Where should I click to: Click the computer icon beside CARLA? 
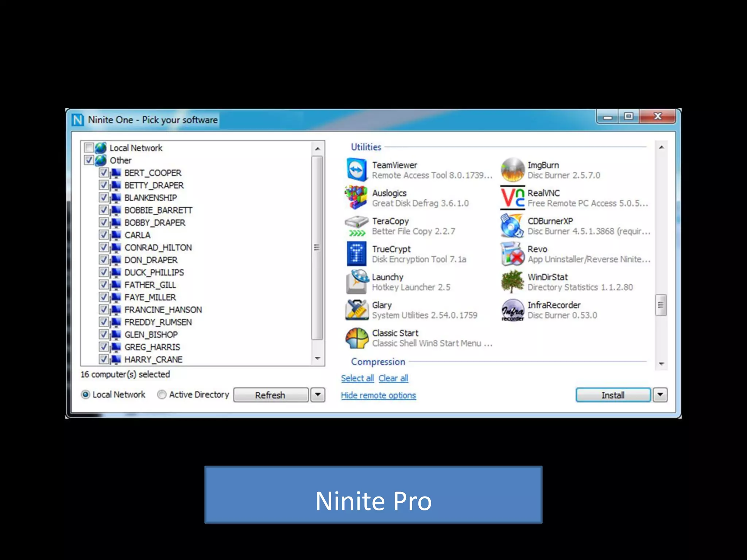pyautogui.click(x=116, y=235)
